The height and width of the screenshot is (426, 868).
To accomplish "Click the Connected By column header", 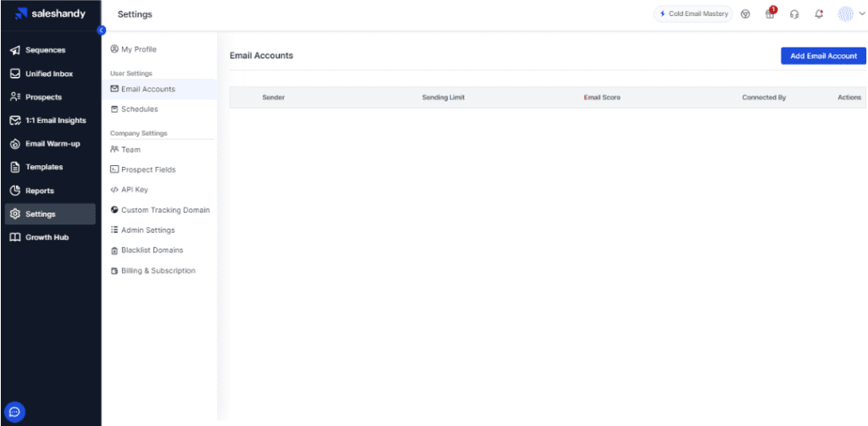I will pos(764,97).
